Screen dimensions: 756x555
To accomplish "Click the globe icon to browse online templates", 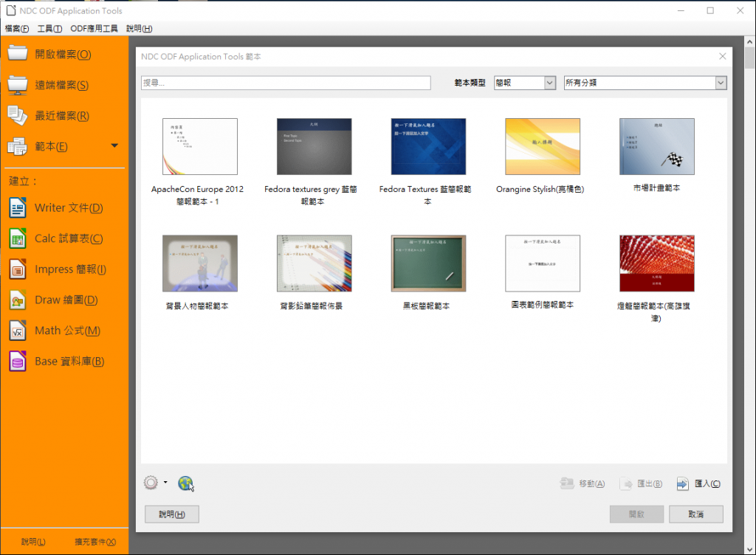I will [185, 483].
